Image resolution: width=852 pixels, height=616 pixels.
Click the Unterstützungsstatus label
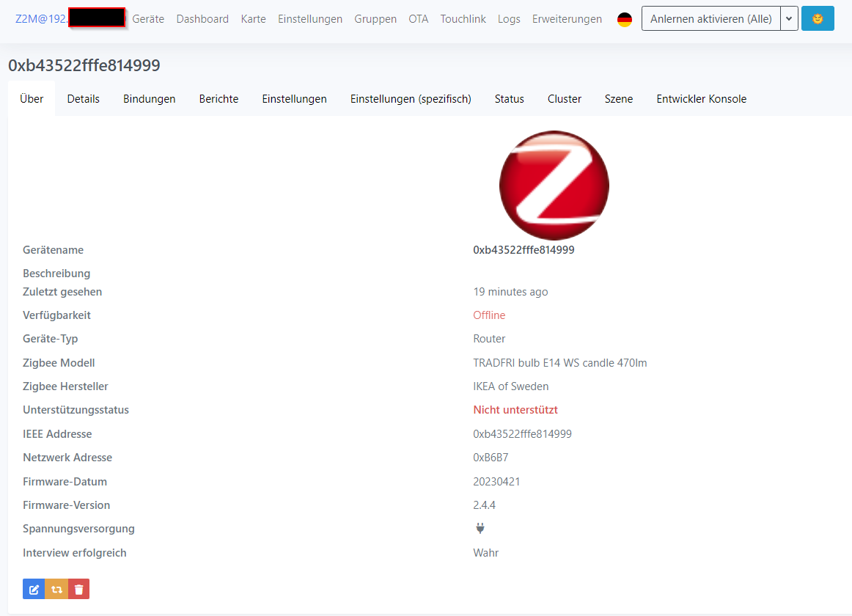click(x=76, y=410)
